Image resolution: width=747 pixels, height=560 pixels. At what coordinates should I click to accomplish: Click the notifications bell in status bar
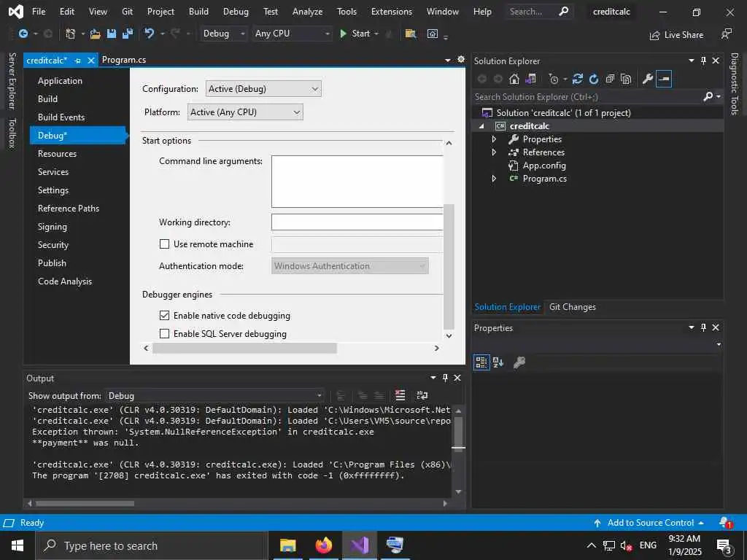pos(725,523)
